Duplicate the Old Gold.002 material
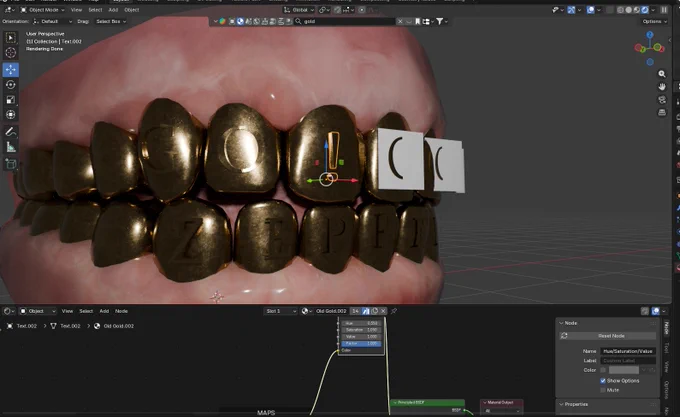 pos(374,311)
